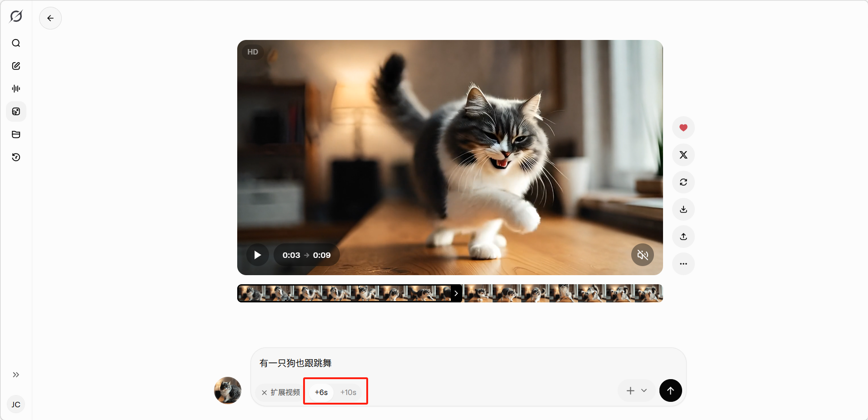Open search from the sidebar
This screenshot has height=420, width=868.
coord(16,43)
